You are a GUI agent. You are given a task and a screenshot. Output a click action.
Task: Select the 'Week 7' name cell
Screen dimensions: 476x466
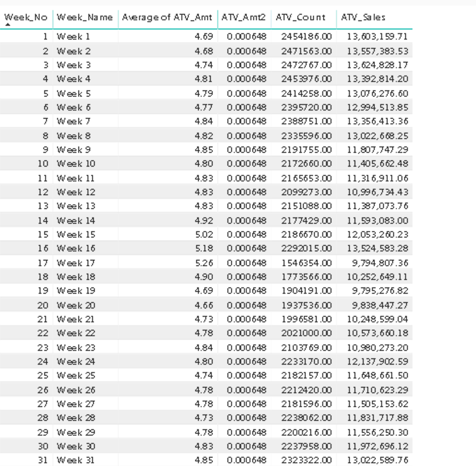tap(74, 122)
